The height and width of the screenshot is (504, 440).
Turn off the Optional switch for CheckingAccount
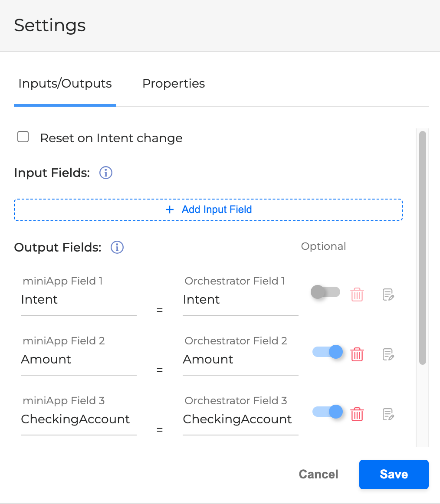328,412
